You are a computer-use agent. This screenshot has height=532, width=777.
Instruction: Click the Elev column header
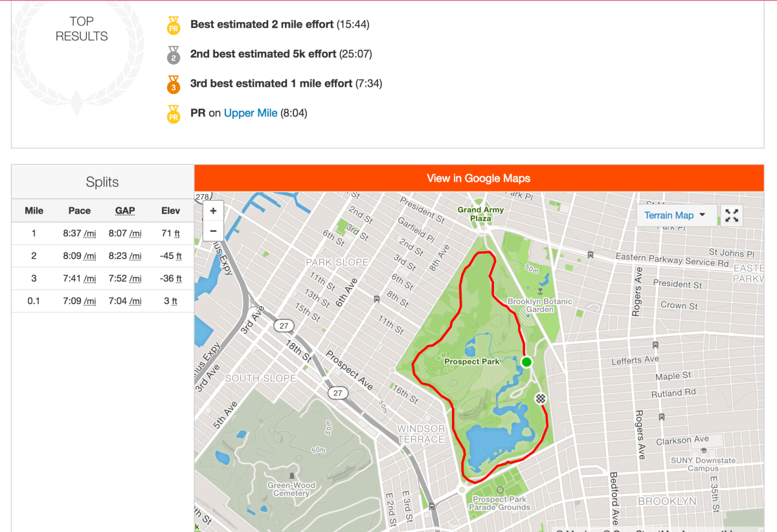tap(171, 210)
